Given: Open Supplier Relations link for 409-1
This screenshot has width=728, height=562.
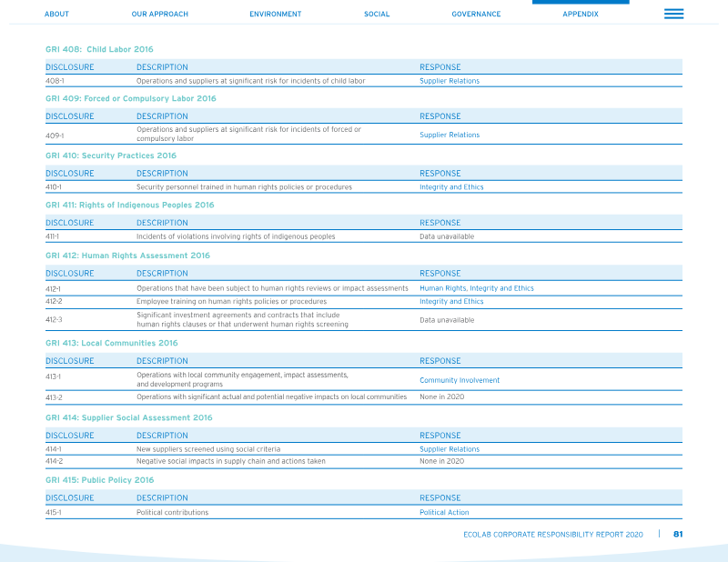Looking at the screenshot, I should click(x=450, y=135).
